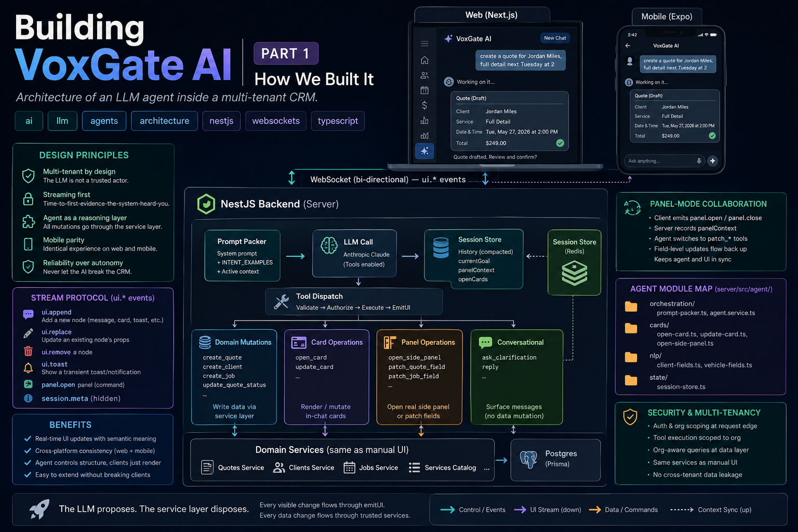
Task: Click the Mobile parity phone icon
Action: (29, 244)
